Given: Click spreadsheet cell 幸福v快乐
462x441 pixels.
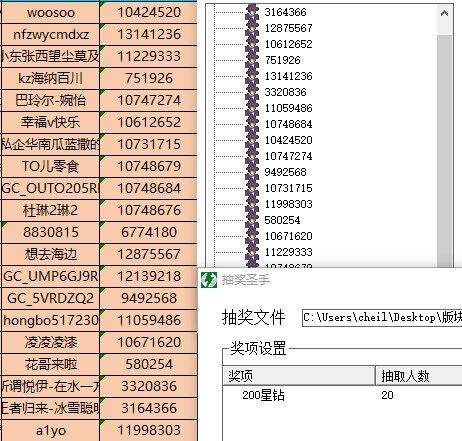Looking at the screenshot, I should click(x=50, y=122).
